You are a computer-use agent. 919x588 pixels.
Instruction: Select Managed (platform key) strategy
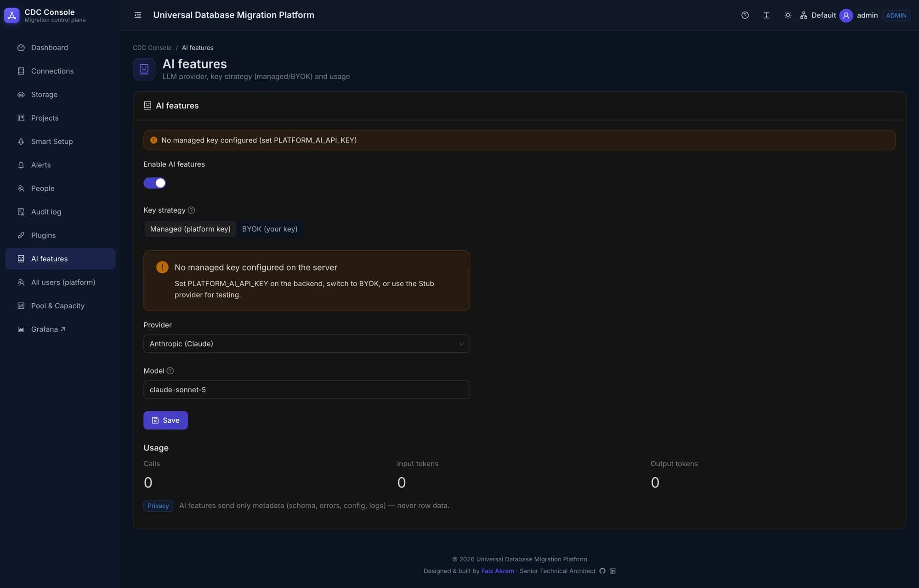click(x=190, y=229)
